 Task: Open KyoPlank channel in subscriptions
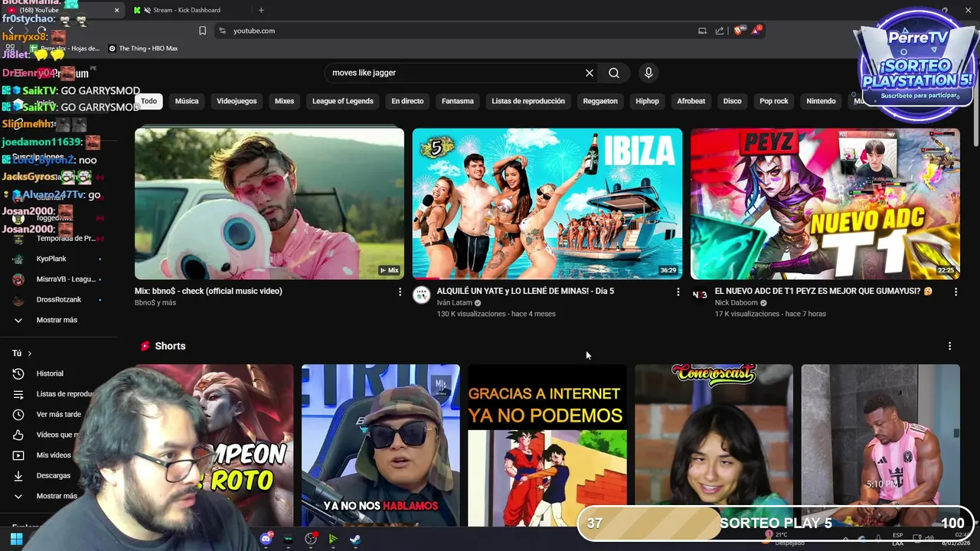51,259
